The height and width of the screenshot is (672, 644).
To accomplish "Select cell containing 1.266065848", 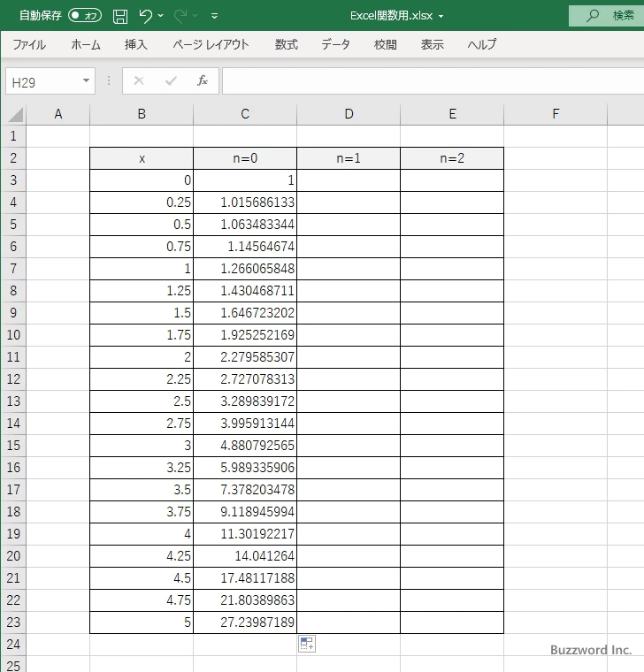I will coord(245,269).
